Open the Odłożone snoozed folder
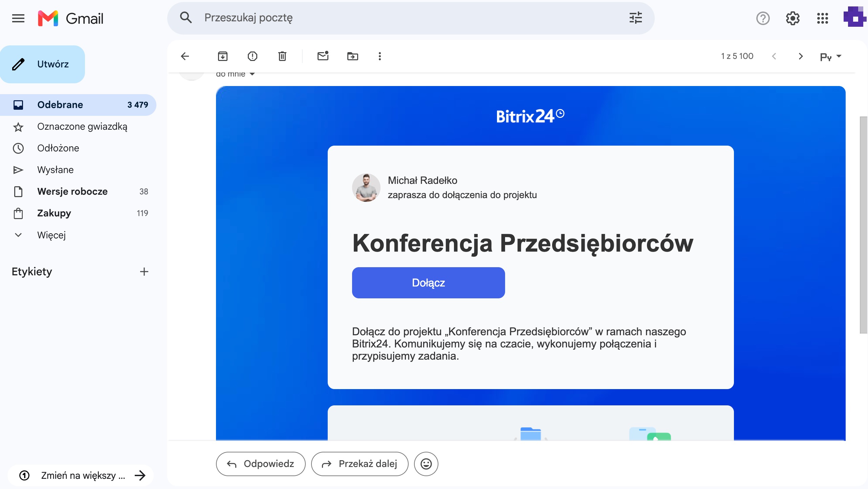The height and width of the screenshot is (489, 868). pyautogui.click(x=78, y=148)
